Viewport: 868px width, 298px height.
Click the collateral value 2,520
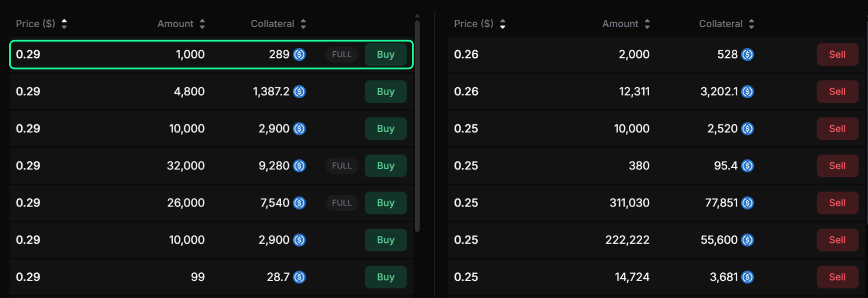[x=723, y=129]
